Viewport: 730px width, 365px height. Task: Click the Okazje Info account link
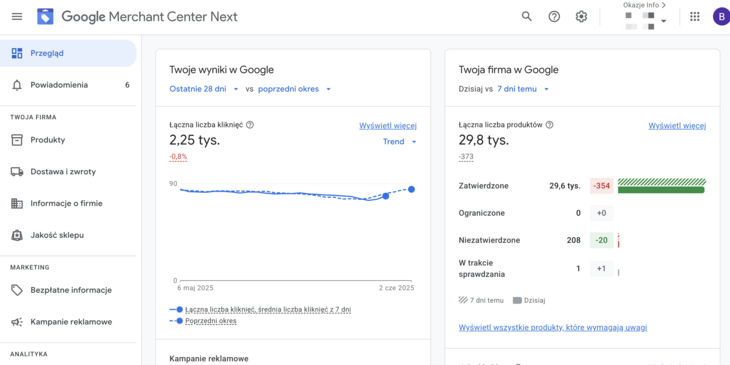click(x=644, y=5)
